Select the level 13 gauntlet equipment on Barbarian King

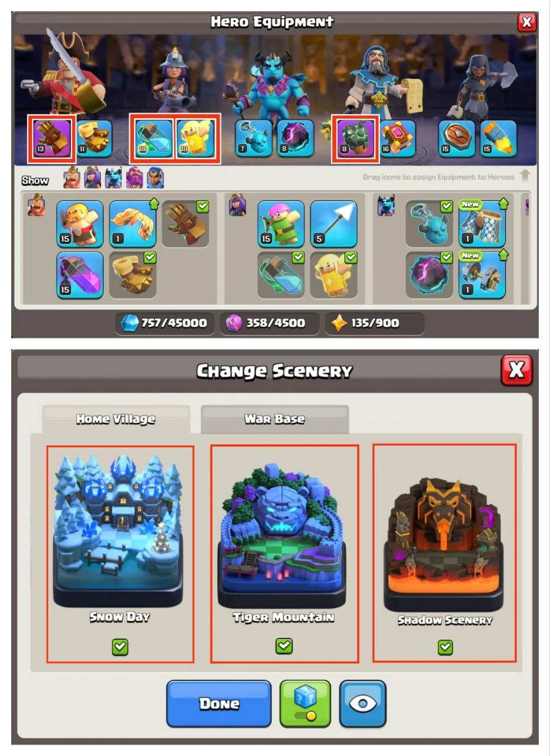[x=52, y=138]
